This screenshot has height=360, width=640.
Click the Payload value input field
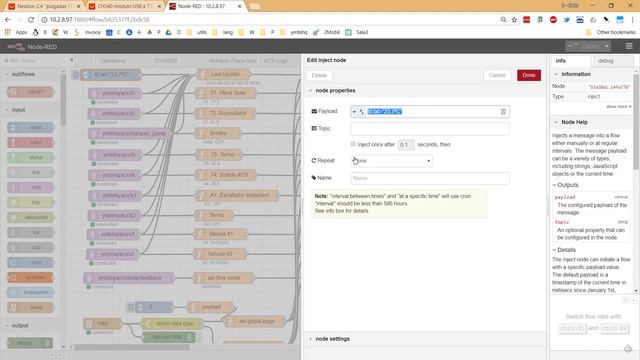[432, 112]
